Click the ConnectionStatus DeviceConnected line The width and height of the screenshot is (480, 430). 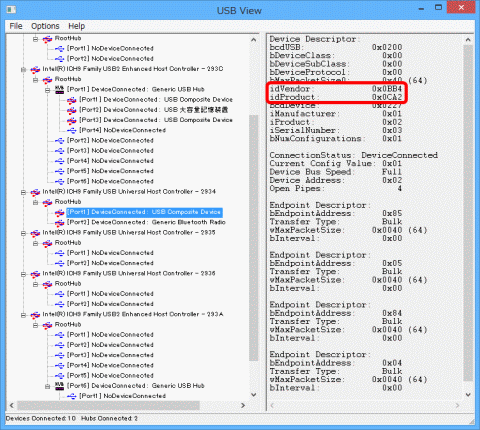354,155
